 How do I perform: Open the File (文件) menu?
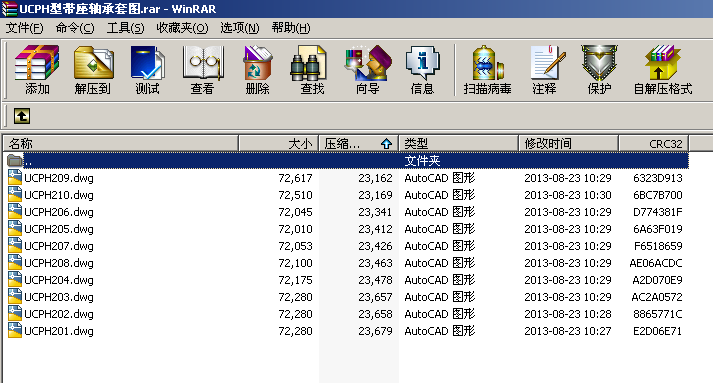point(25,28)
